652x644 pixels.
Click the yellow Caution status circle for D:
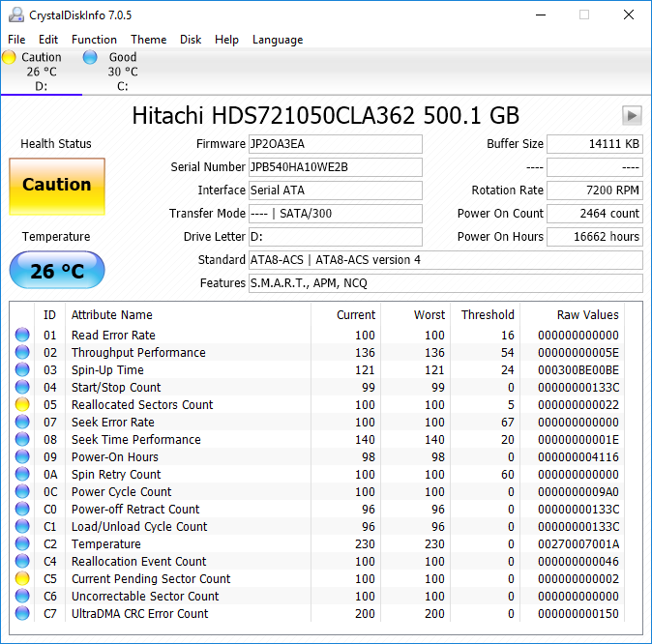(9, 57)
